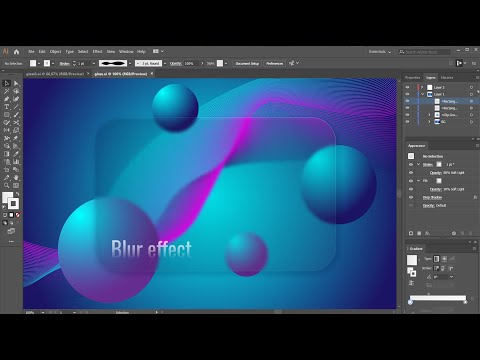Select the Shaper tool
This screenshot has width=480, height=360.
click(7, 122)
